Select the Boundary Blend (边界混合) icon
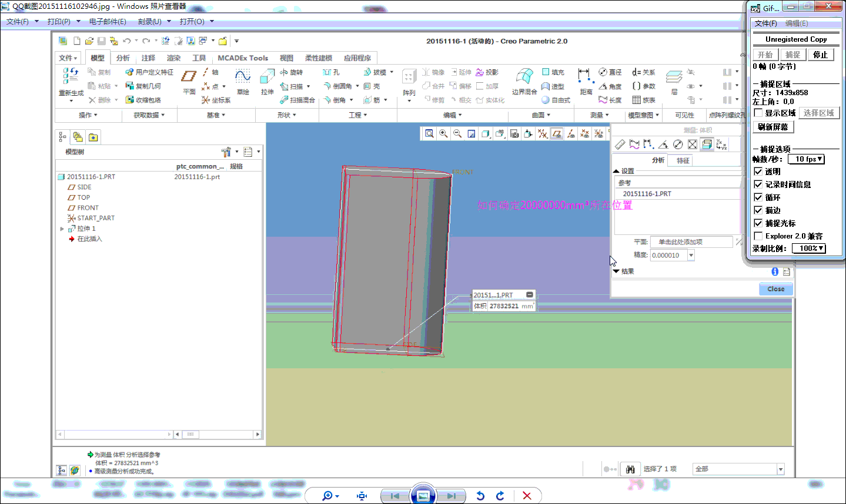Viewport: 846px width, 504px height. (x=524, y=78)
